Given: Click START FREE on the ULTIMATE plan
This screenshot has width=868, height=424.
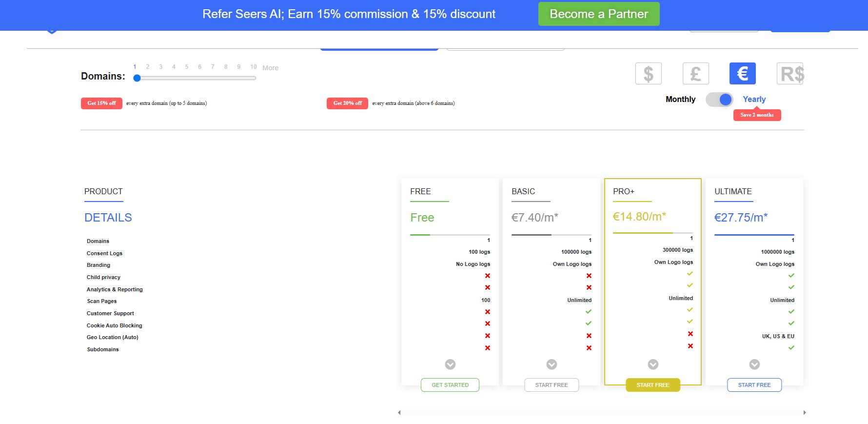Looking at the screenshot, I should [x=754, y=385].
